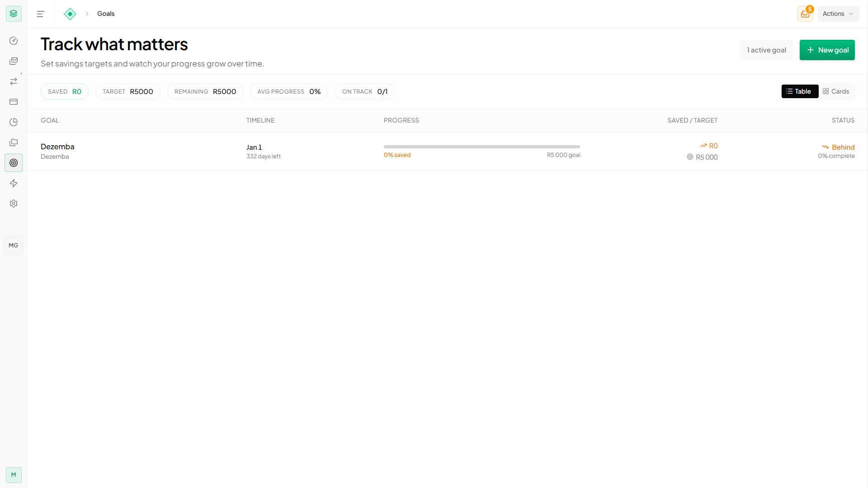The height and width of the screenshot is (488, 868).
Task: Open the Actions dropdown menu
Action: [x=838, y=14]
